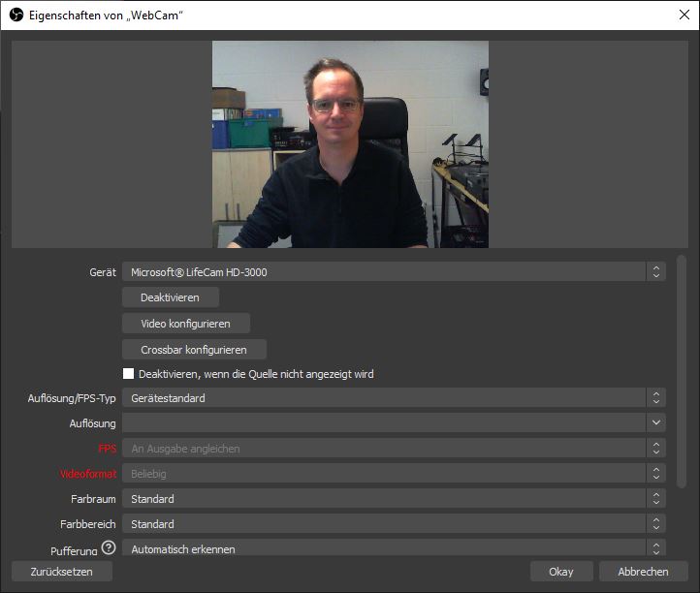Reset settings with Zurücksetzen button
This screenshot has width=700, height=593.
(x=62, y=572)
